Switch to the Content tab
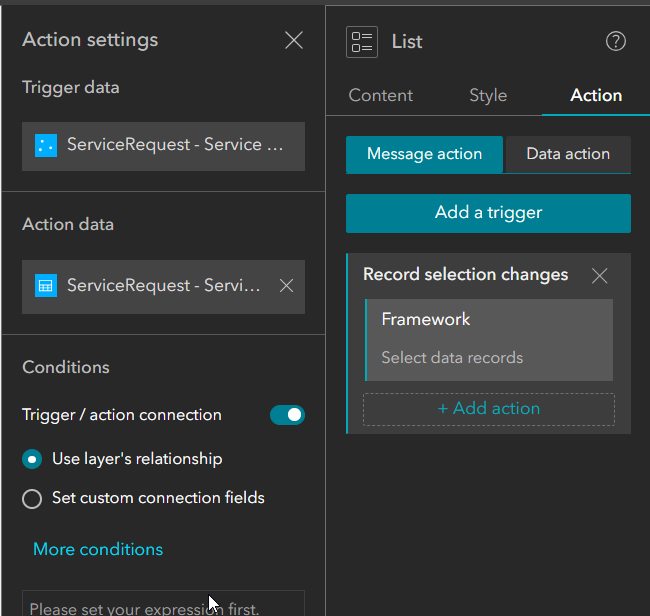This screenshot has height=616, width=650. click(x=380, y=96)
